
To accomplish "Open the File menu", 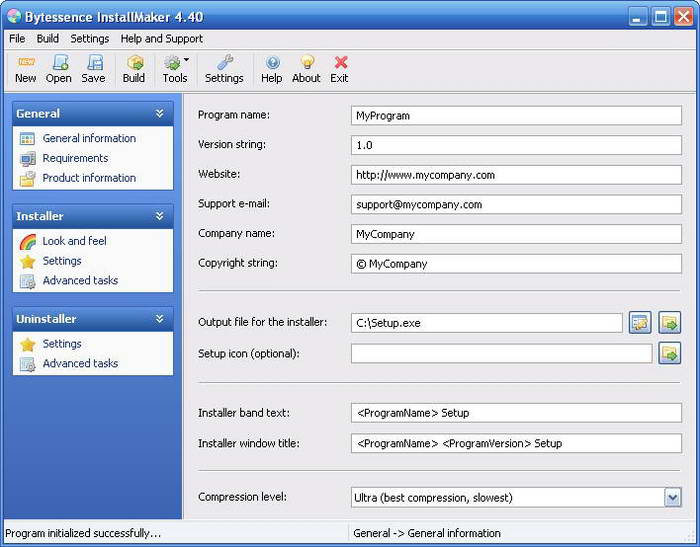I will point(17,39).
